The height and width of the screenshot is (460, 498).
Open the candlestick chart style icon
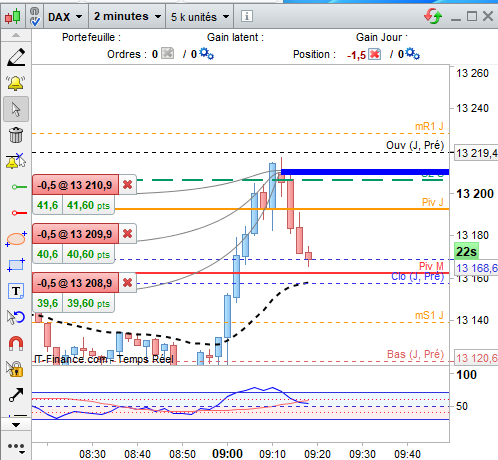click(x=13, y=16)
